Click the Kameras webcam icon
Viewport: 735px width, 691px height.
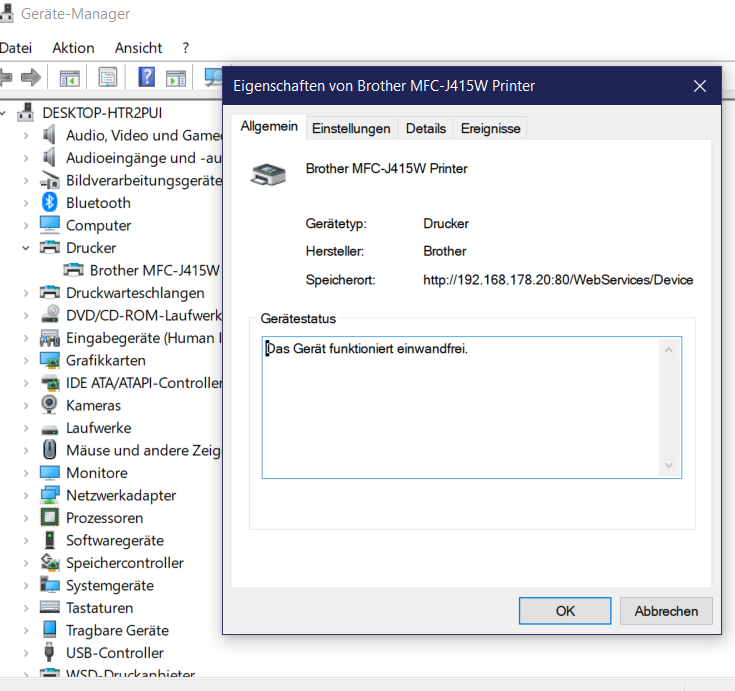[x=49, y=405]
